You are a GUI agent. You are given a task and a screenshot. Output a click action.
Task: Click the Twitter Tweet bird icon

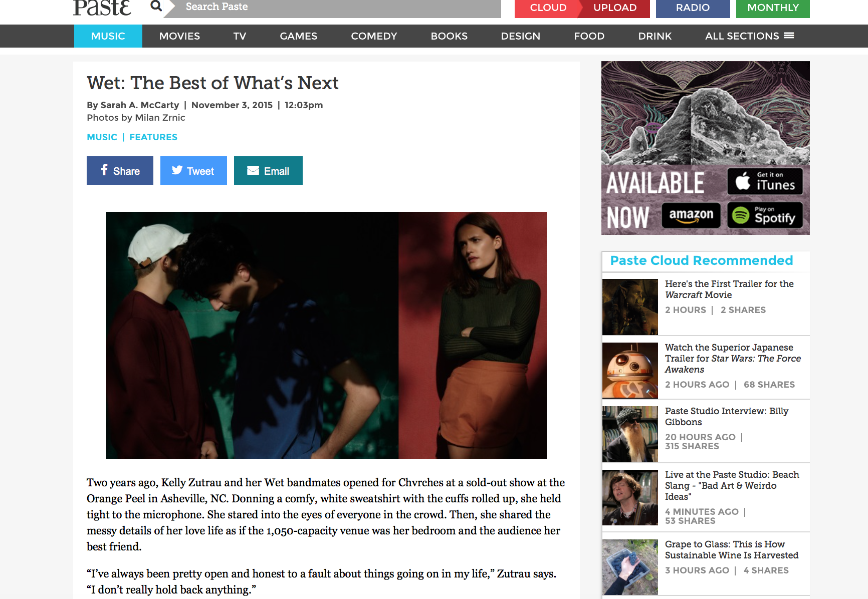pos(177,170)
